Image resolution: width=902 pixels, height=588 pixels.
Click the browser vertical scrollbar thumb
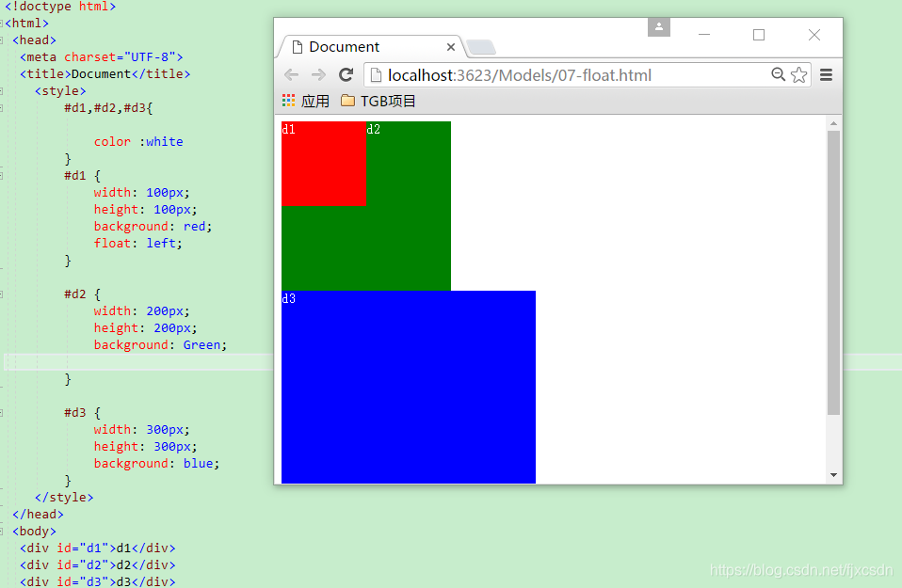[x=833, y=273]
